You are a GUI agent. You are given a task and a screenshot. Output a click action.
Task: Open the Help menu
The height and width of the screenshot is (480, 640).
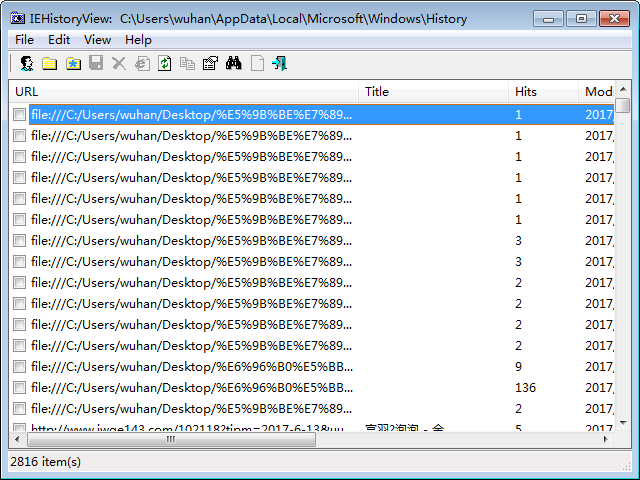tap(138, 40)
